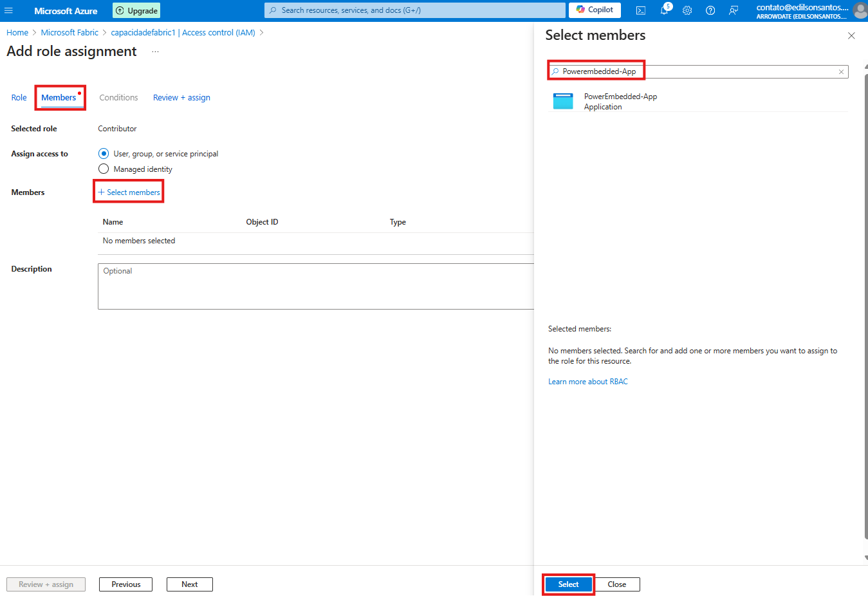Screen dimensions: 868x596
Task: Click the PowerEmbedded-App application icon
Action: (x=563, y=102)
